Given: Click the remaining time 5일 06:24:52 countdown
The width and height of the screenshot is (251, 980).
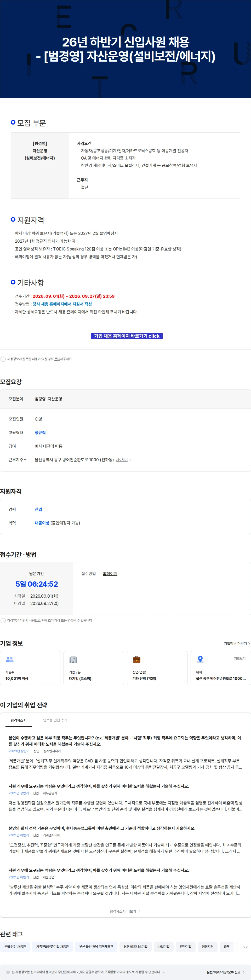Looking at the screenshot, I should (x=37, y=584).
